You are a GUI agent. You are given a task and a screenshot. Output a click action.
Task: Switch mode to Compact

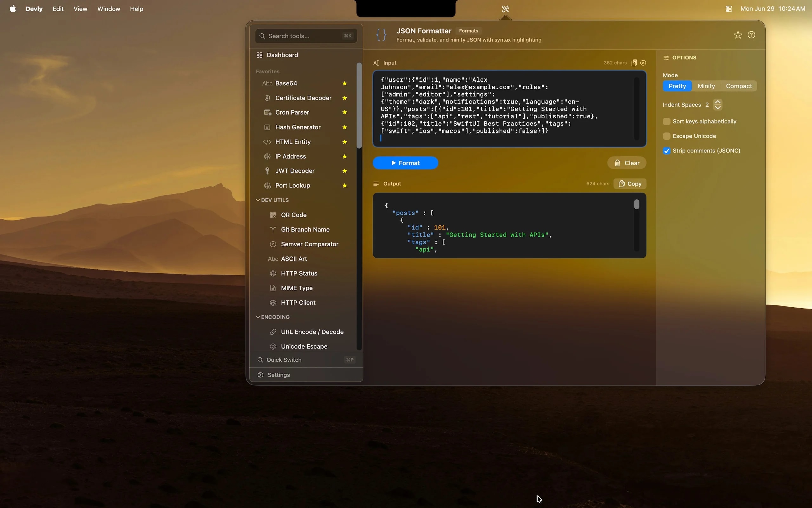click(x=738, y=86)
